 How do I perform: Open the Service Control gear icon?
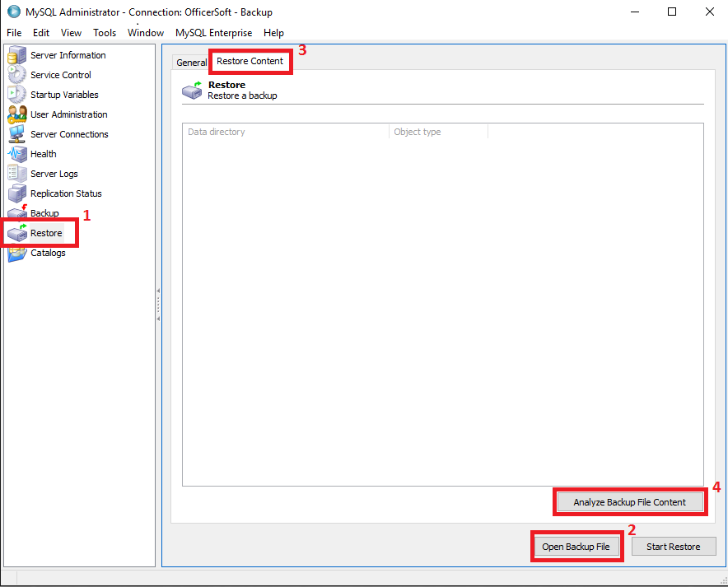(17, 75)
